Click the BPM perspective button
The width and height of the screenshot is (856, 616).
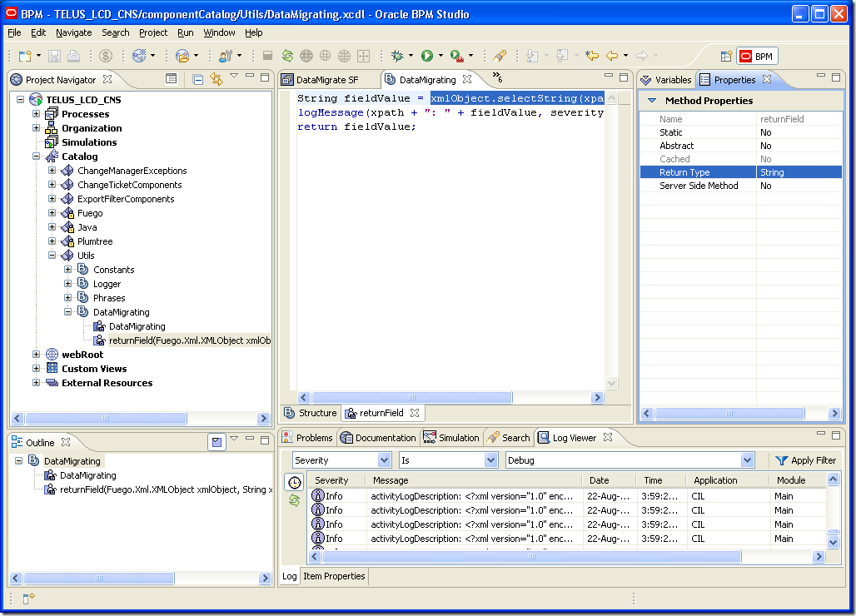757,57
